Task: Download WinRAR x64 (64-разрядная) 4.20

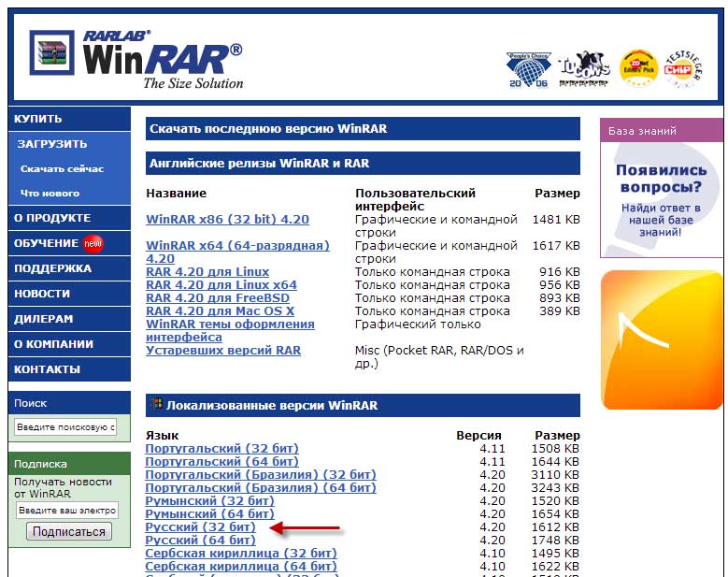Action: pyautogui.click(x=237, y=252)
